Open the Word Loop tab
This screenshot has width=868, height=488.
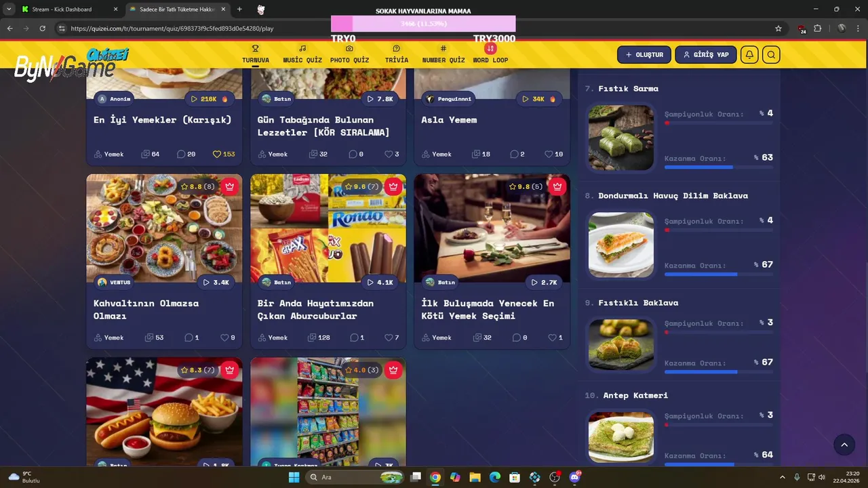click(x=490, y=54)
